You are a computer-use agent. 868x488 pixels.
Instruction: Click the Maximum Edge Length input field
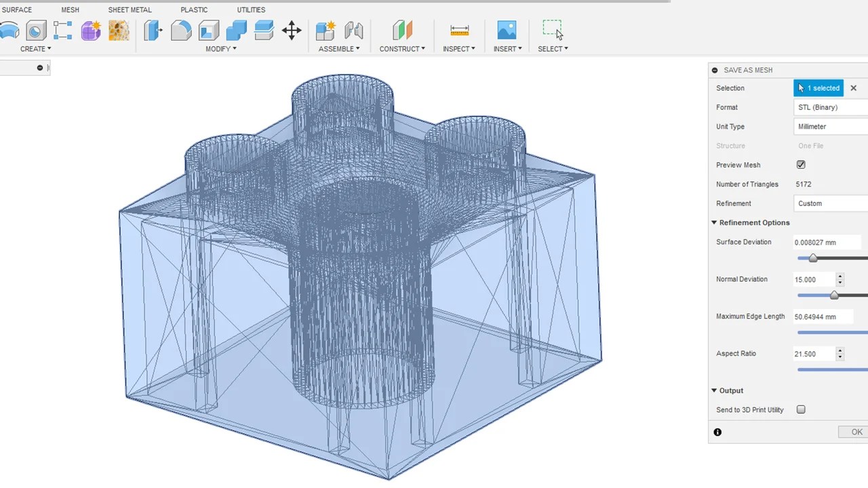(823, 317)
